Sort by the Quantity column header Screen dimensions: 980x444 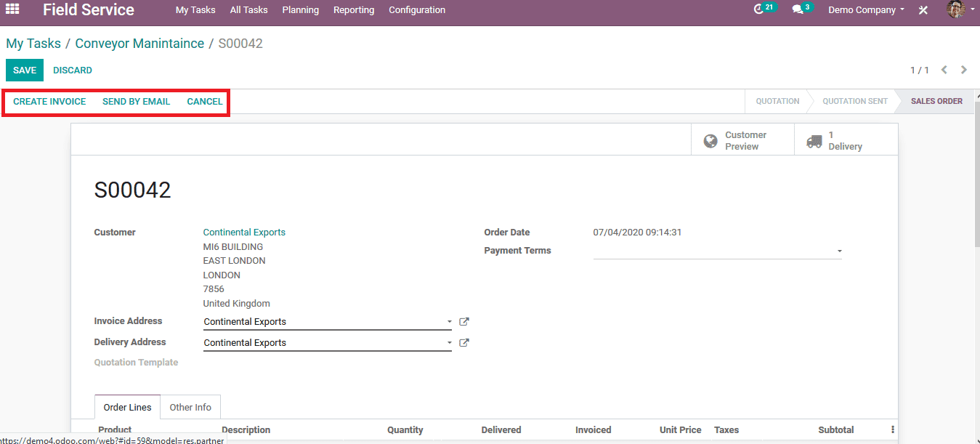(x=405, y=430)
